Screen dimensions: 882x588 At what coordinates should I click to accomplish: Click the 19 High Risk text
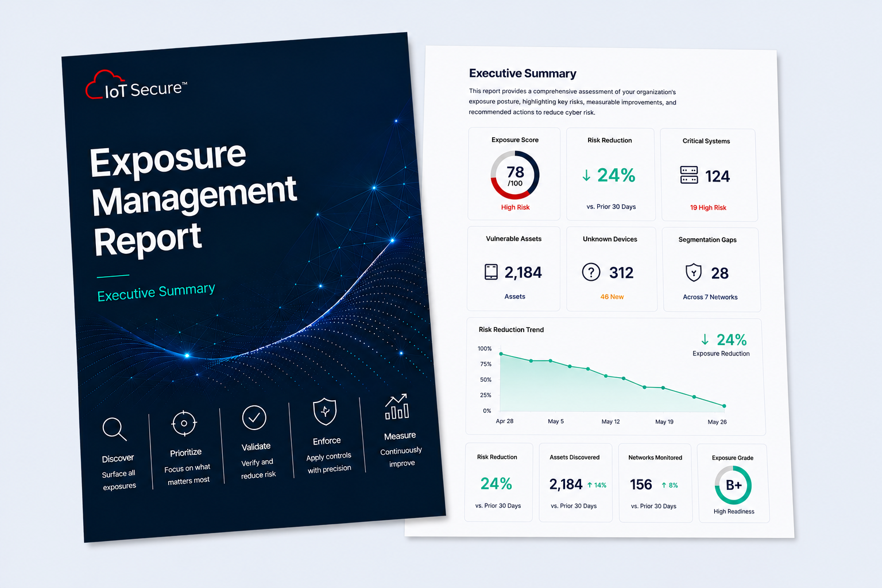[708, 208]
